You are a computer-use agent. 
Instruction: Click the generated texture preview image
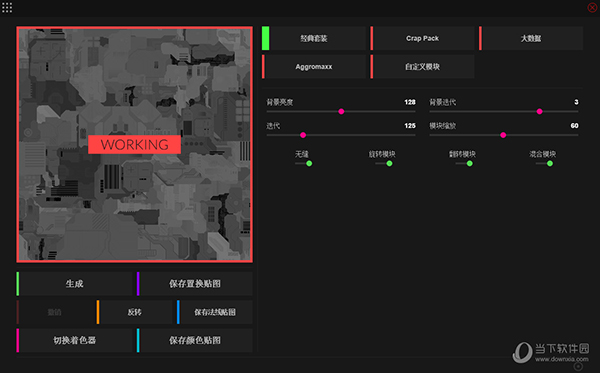tap(134, 144)
